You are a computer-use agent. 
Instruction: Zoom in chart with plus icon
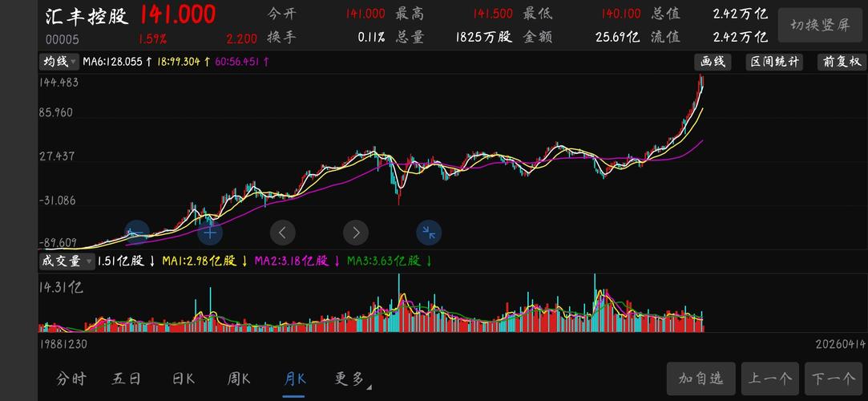[210, 233]
